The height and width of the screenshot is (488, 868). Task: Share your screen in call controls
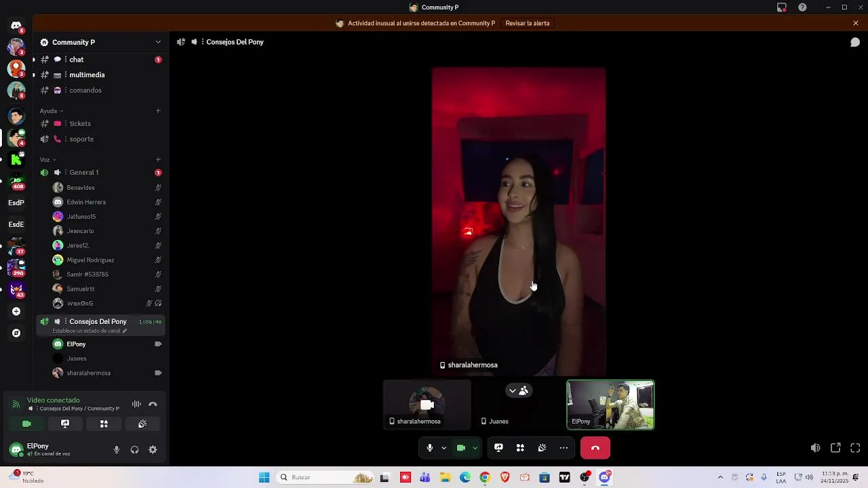pyautogui.click(x=498, y=448)
